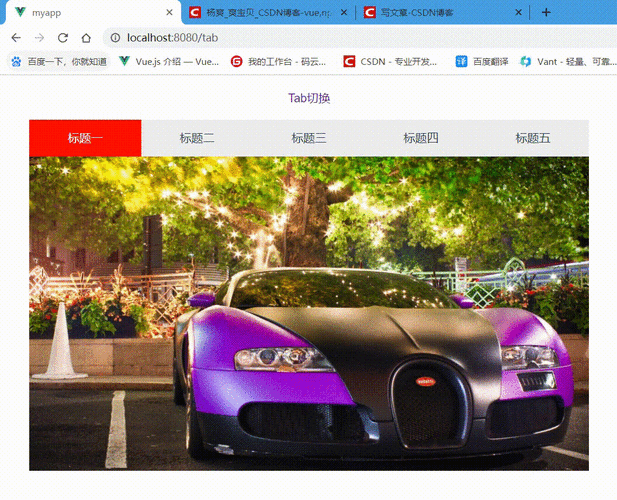Click the browser forward arrow

tap(39, 38)
